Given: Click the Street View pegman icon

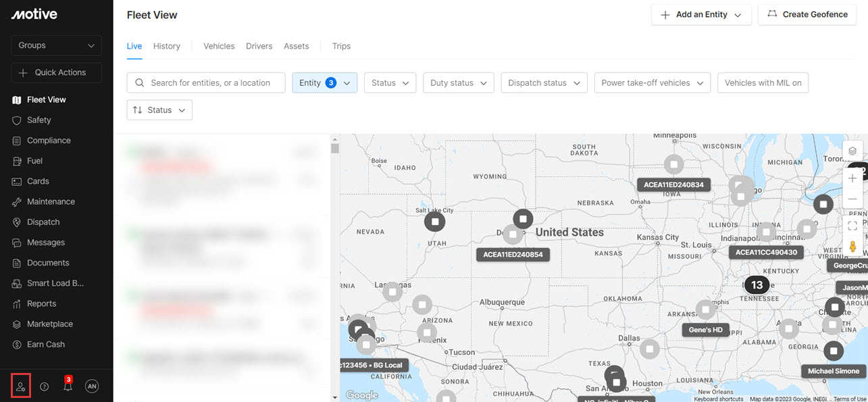Looking at the screenshot, I should coord(852,247).
